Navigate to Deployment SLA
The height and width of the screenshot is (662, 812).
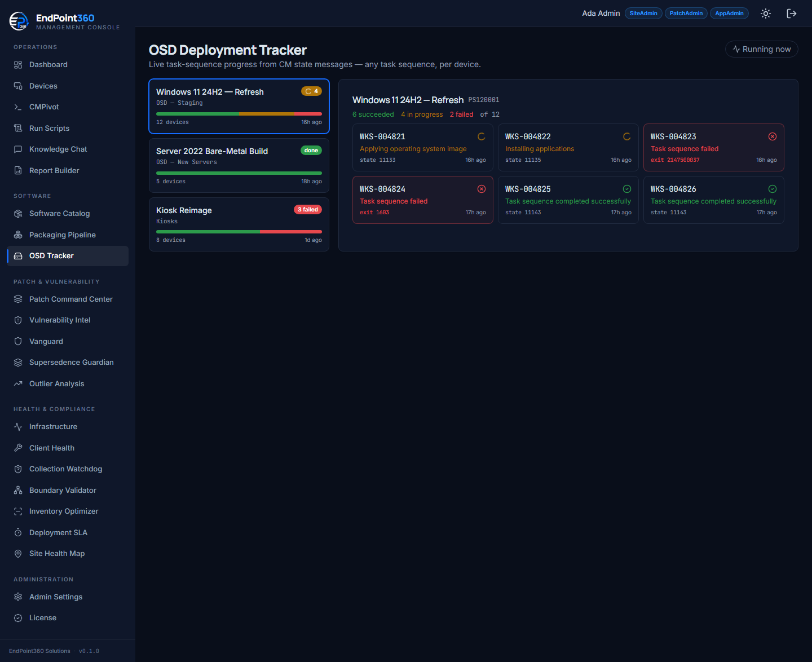68,532
